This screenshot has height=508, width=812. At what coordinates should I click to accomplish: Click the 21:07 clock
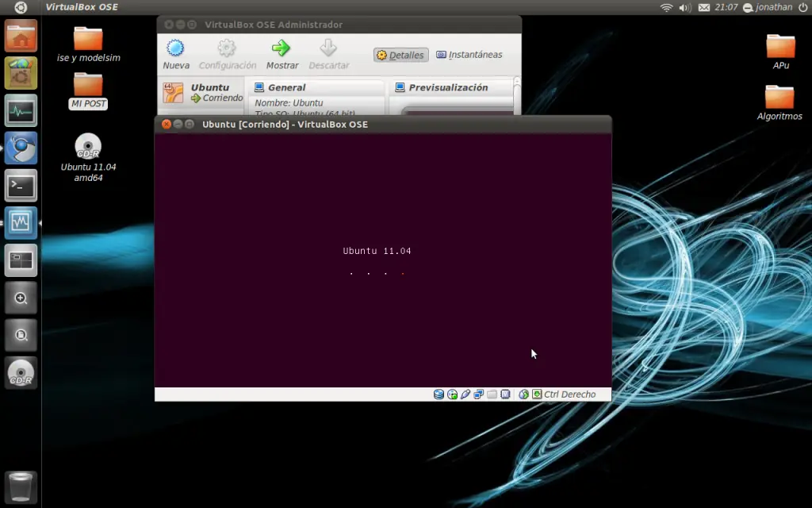[726, 7]
